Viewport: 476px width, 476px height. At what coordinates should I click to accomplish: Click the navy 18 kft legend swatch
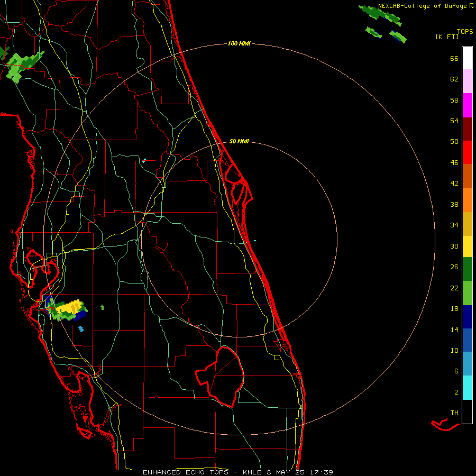[467, 317]
